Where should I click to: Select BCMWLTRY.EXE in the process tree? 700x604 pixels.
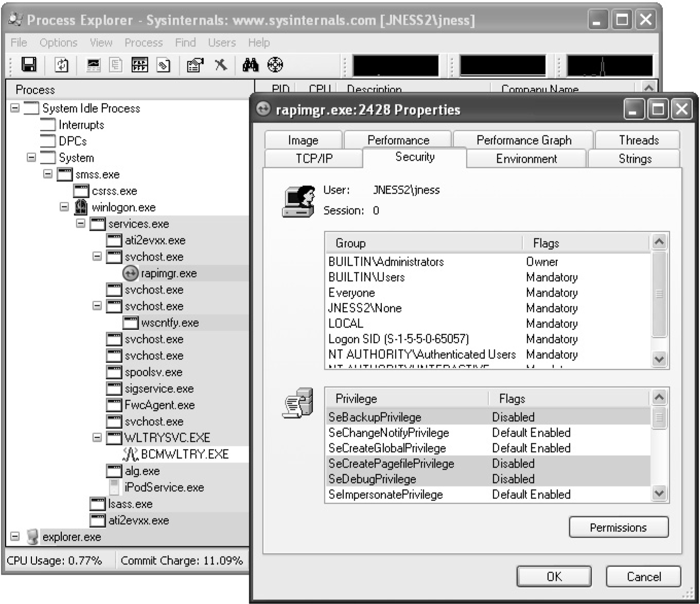(x=184, y=454)
